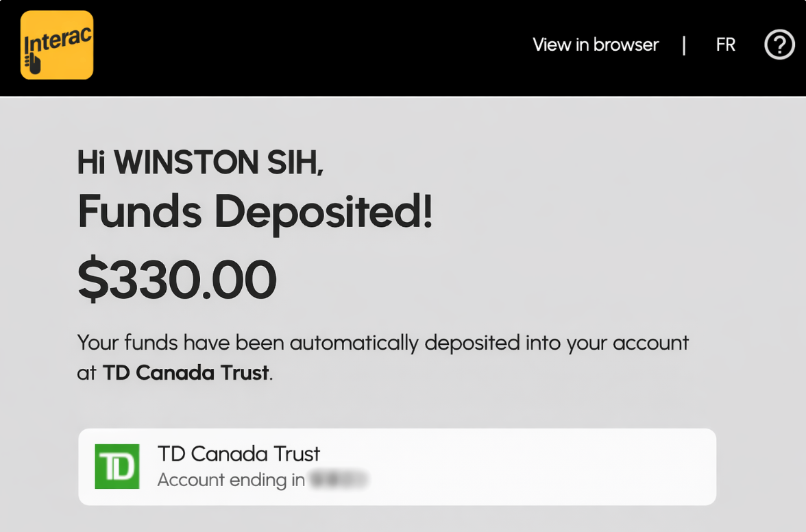The height and width of the screenshot is (532, 806).
Task: Select the TD Canada Trust card title
Action: (x=239, y=453)
